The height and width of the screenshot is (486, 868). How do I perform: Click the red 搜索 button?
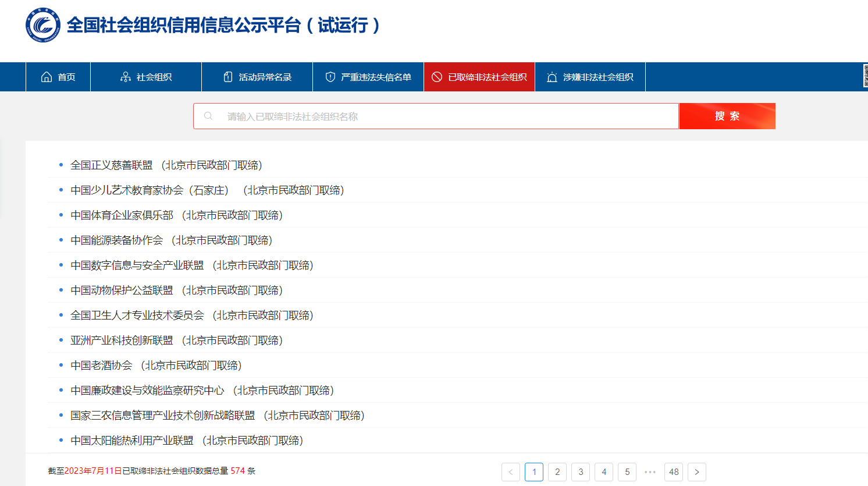click(727, 116)
